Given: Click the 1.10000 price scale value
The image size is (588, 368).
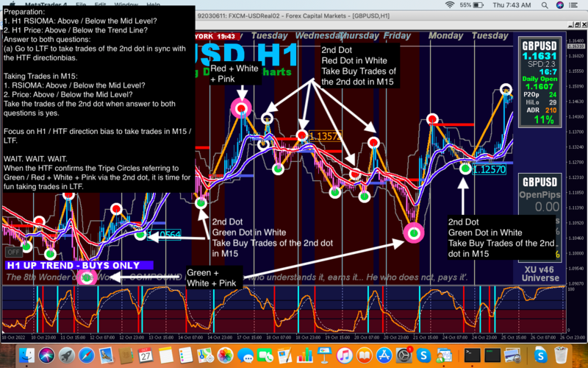Looking at the screenshot, I should click(577, 253).
